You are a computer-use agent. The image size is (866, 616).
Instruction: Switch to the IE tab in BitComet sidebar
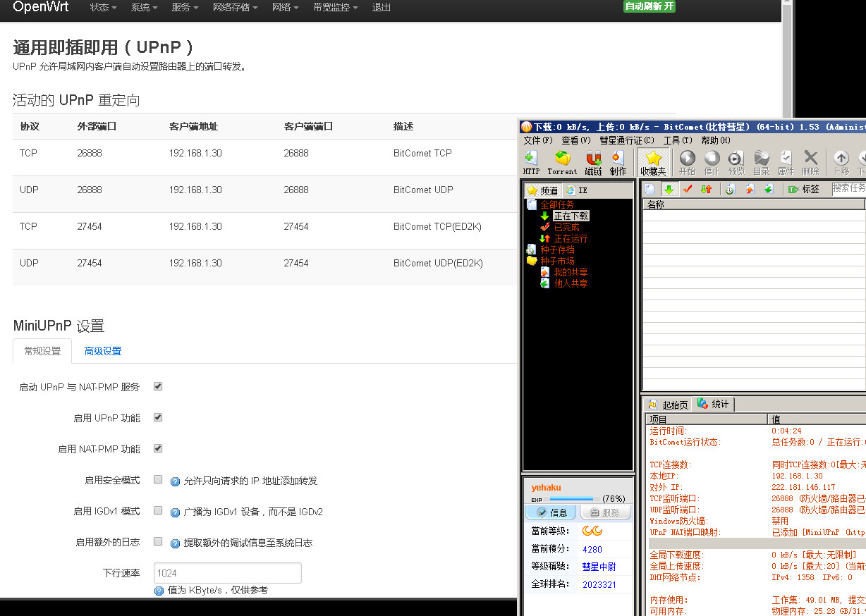coord(577,190)
